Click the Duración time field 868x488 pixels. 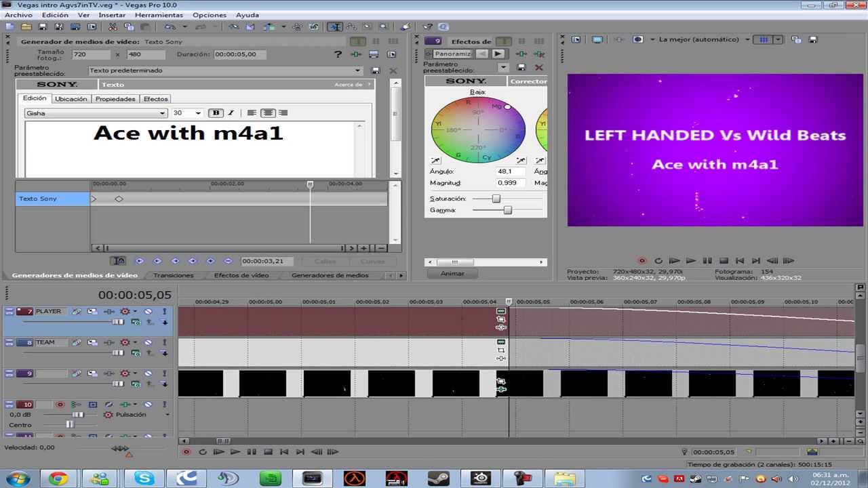[240, 54]
